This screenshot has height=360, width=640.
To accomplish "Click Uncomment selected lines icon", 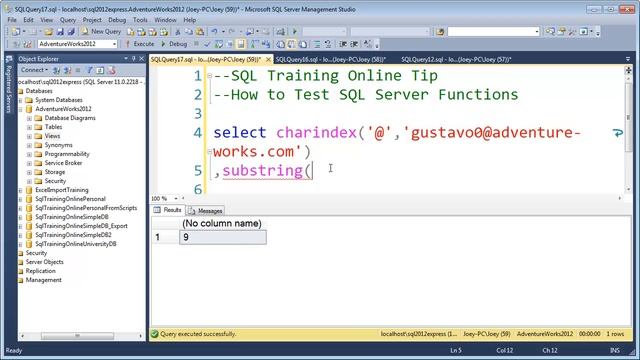I will (328, 44).
